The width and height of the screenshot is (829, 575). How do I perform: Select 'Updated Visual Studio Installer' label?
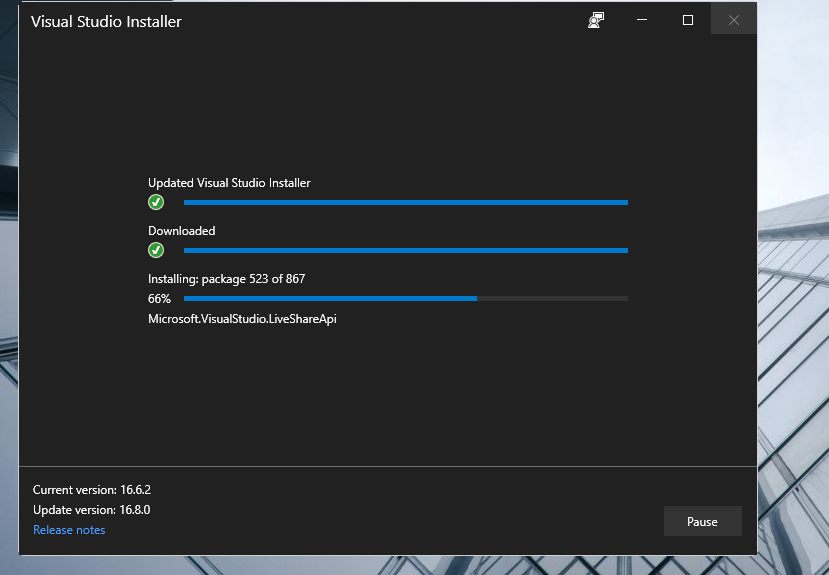229,183
